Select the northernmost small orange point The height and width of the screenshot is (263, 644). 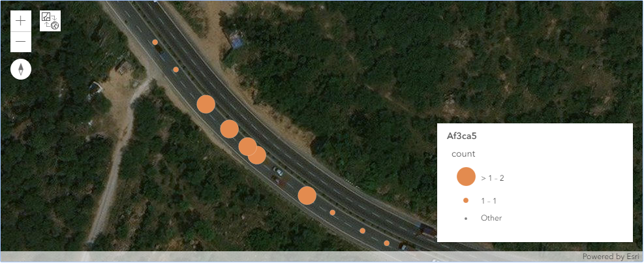click(x=155, y=42)
